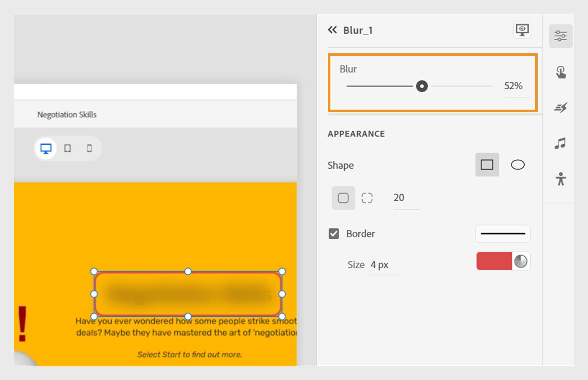Switch to tablet device view
The height and width of the screenshot is (380, 588).
(x=68, y=149)
